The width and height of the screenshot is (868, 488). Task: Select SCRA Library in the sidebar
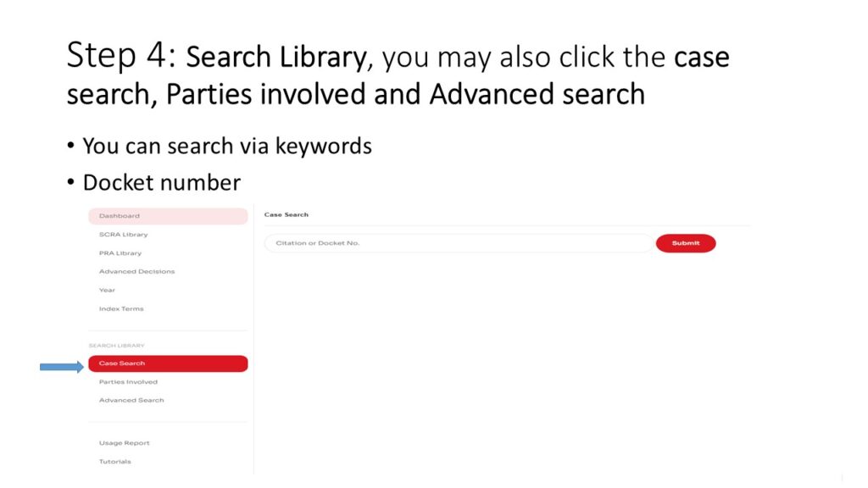pyautogui.click(x=123, y=235)
